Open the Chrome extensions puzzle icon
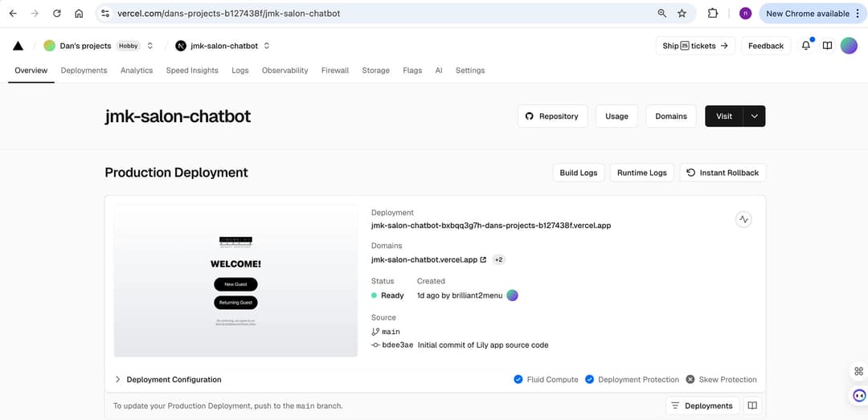The image size is (868, 420). [x=713, y=14]
